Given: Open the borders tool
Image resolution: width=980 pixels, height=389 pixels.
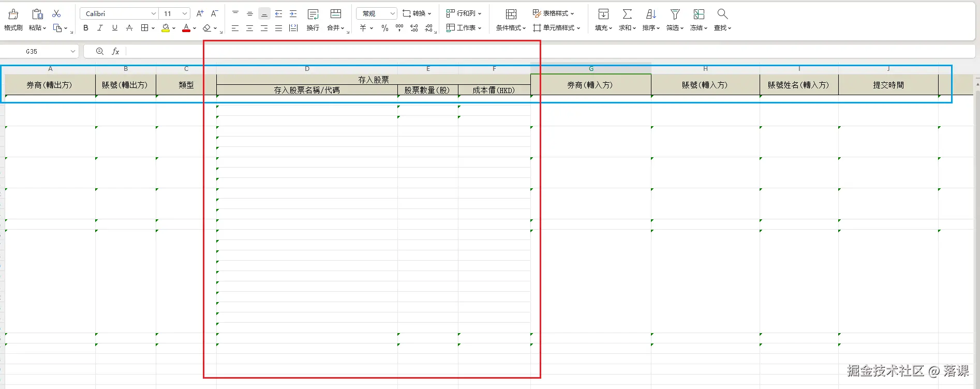Looking at the screenshot, I should [x=145, y=28].
